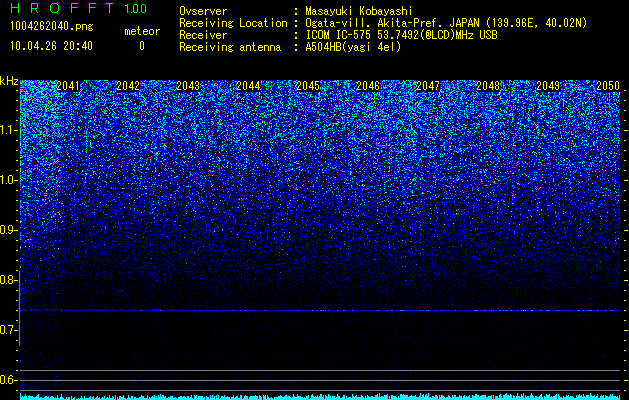Viewport: 629px width, 400px height.
Task: Click the 0.9 kHz axis label
Action: [8, 230]
